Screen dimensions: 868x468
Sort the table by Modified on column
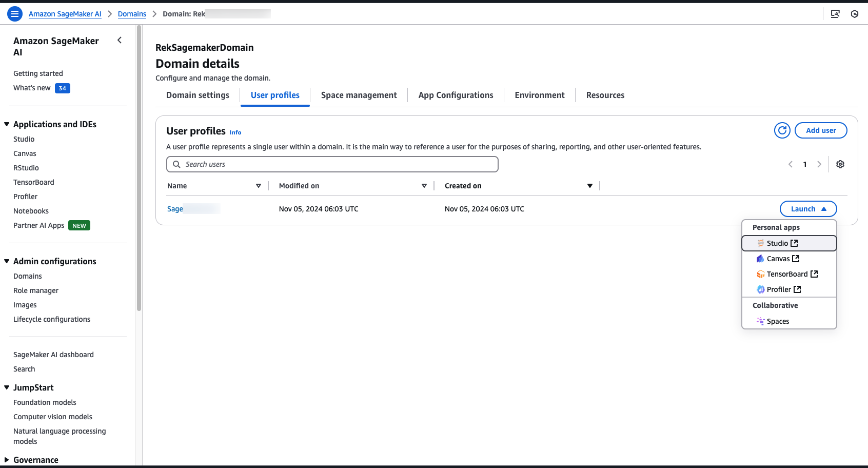(x=424, y=186)
